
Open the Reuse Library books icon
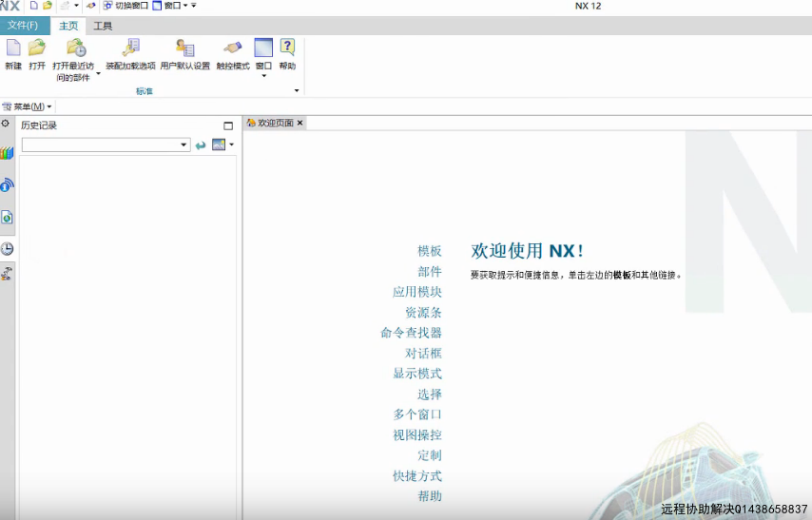point(7,153)
